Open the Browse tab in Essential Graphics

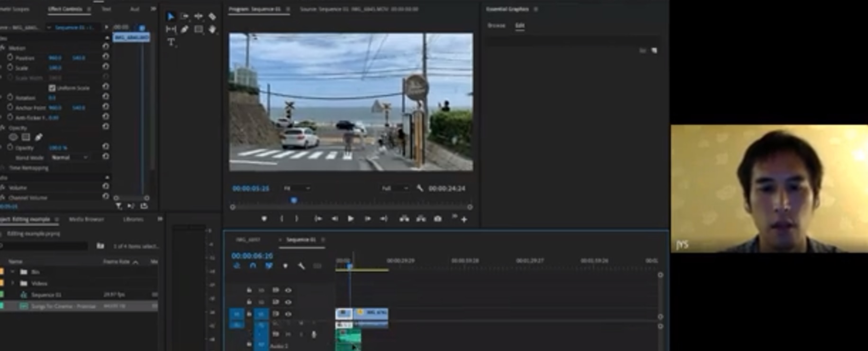[x=496, y=26]
